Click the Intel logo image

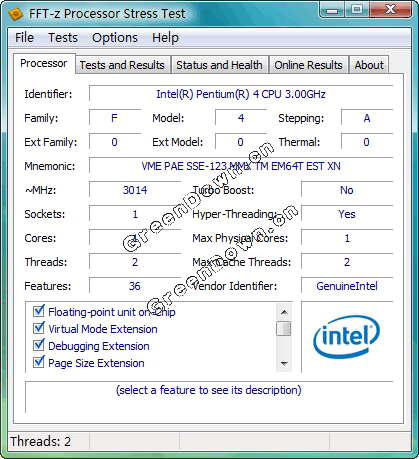(x=346, y=337)
